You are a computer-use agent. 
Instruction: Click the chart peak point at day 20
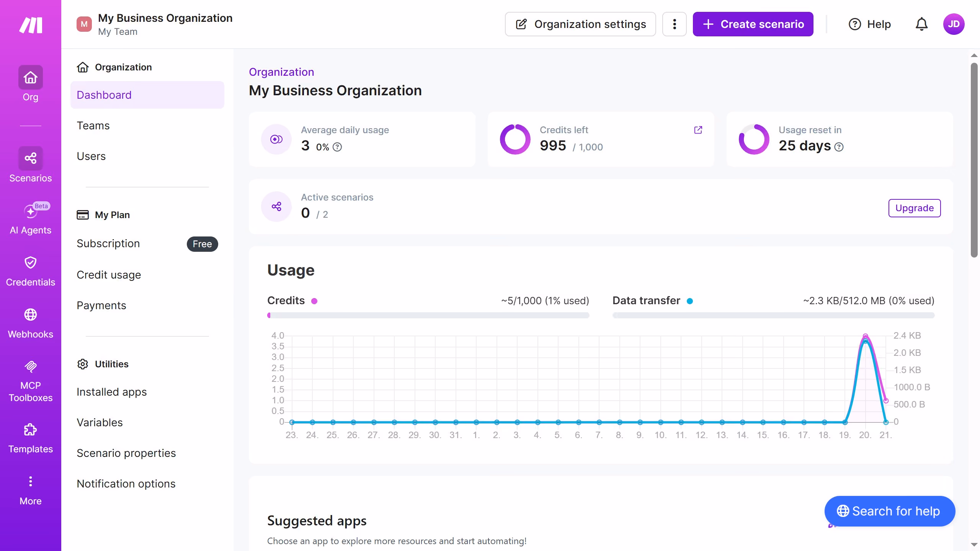pos(866,336)
